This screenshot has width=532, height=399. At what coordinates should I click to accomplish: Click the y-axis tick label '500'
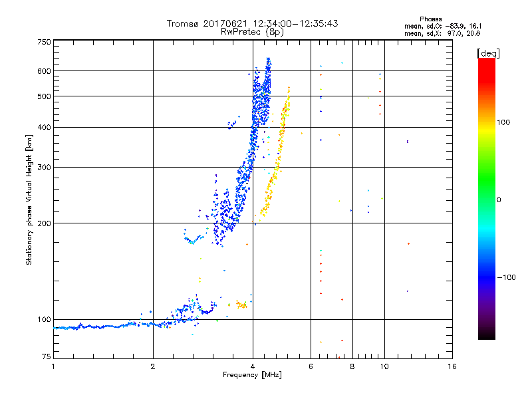(44, 96)
